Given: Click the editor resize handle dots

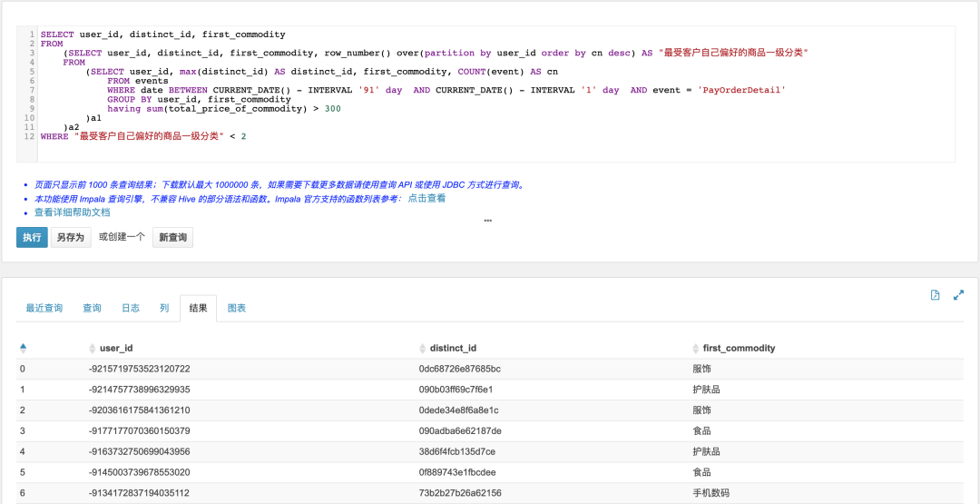Looking at the screenshot, I should pos(487,220).
